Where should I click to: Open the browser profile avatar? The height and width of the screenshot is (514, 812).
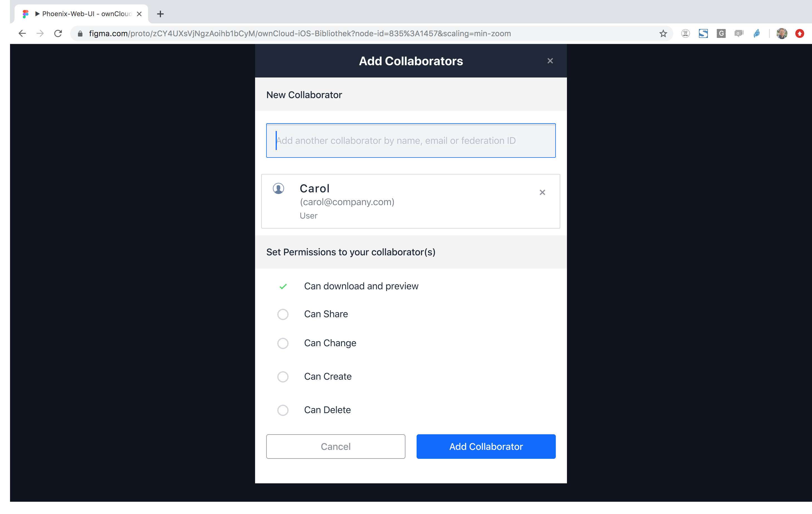782,33
